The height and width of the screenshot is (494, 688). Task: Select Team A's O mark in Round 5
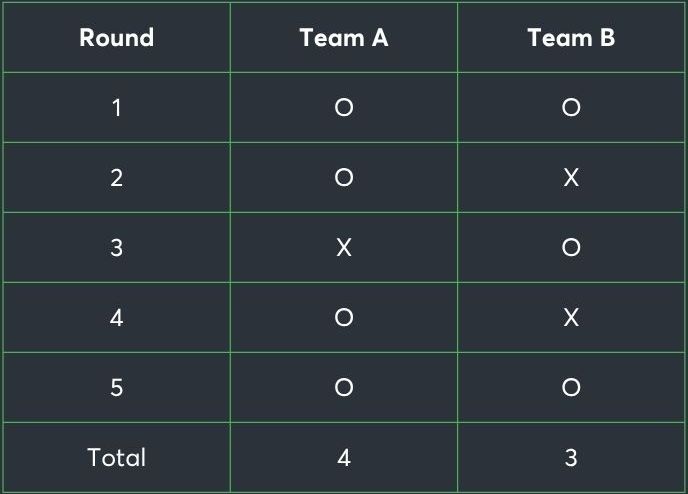point(344,387)
